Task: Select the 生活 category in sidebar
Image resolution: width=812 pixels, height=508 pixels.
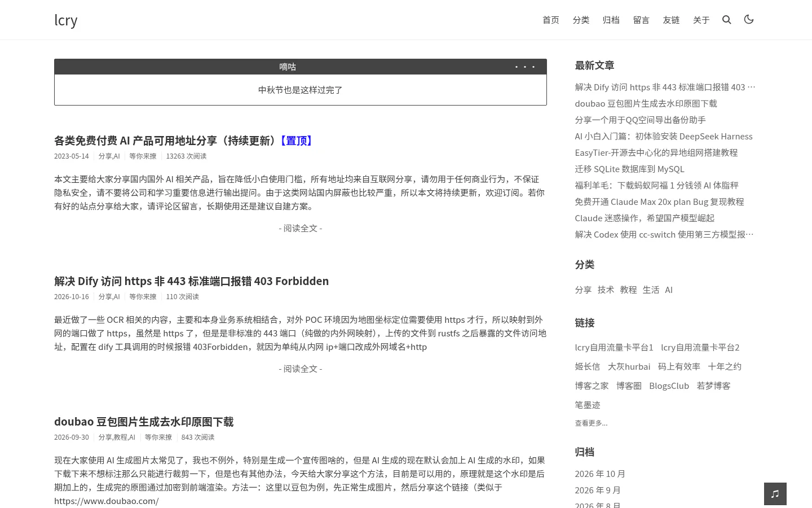Action: click(651, 290)
